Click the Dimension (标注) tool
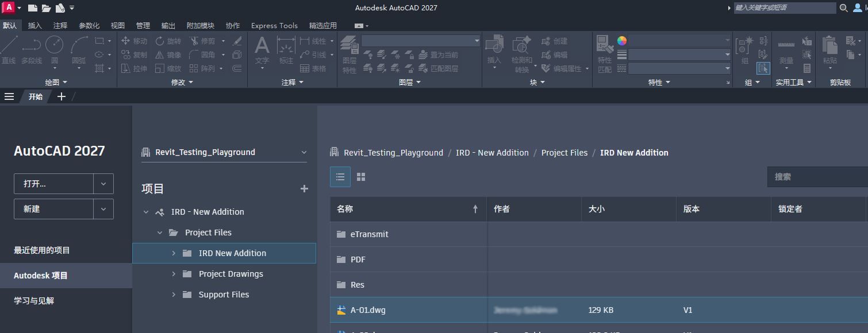Image resolution: width=868 pixels, height=333 pixels. point(286,51)
